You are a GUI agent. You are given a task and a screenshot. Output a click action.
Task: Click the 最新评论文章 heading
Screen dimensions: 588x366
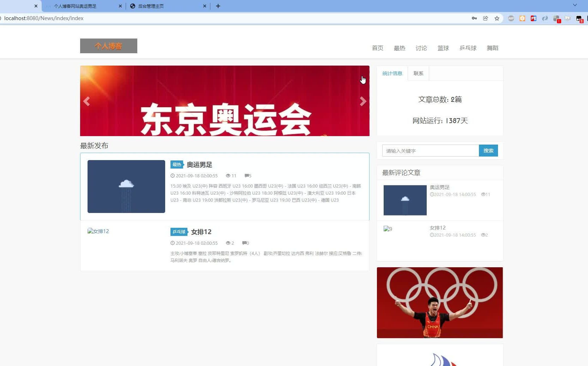coord(401,173)
